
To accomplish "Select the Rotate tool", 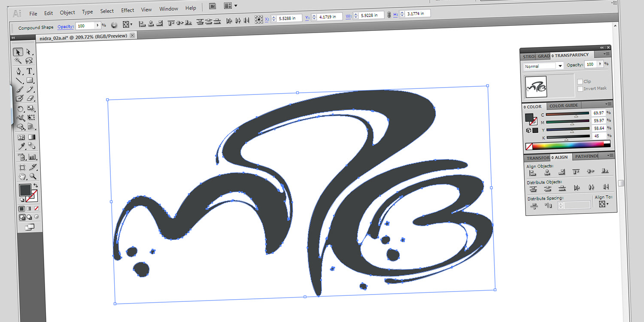I will pyautogui.click(x=20, y=109).
